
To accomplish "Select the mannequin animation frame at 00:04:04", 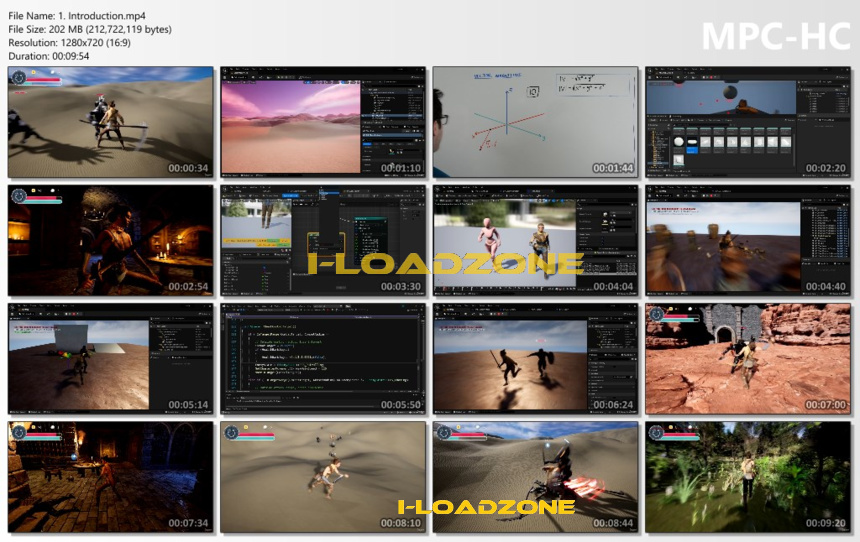I will click(535, 240).
